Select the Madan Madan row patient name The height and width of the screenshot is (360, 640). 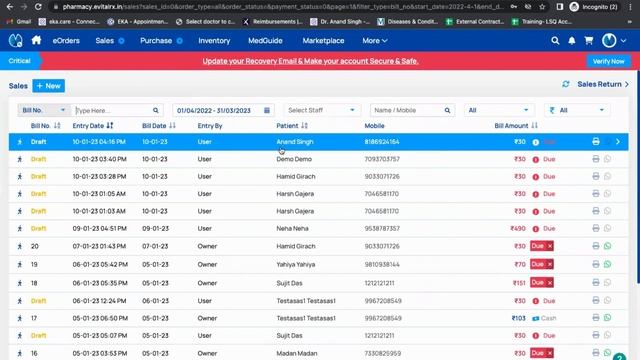(x=297, y=353)
